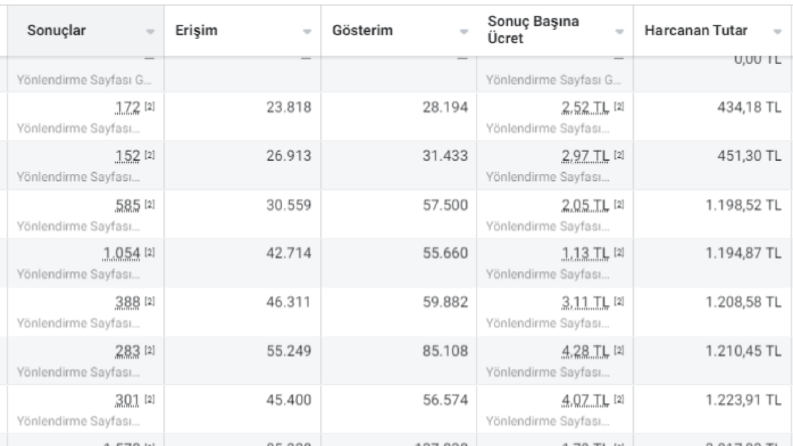The height and width of the screenshot is (446, 793).
Task: Sort by the Erişim column header
Action: pos(196,30)
